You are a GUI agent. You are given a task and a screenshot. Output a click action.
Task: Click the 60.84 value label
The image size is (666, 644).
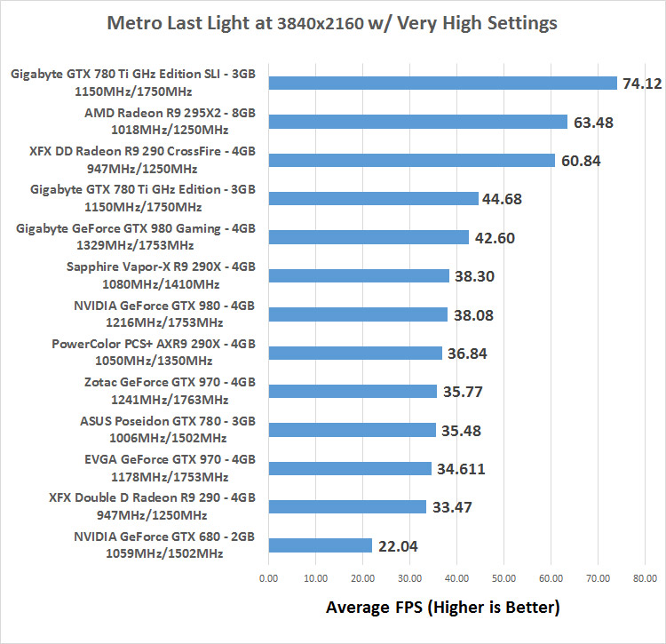tap(581, 161)
